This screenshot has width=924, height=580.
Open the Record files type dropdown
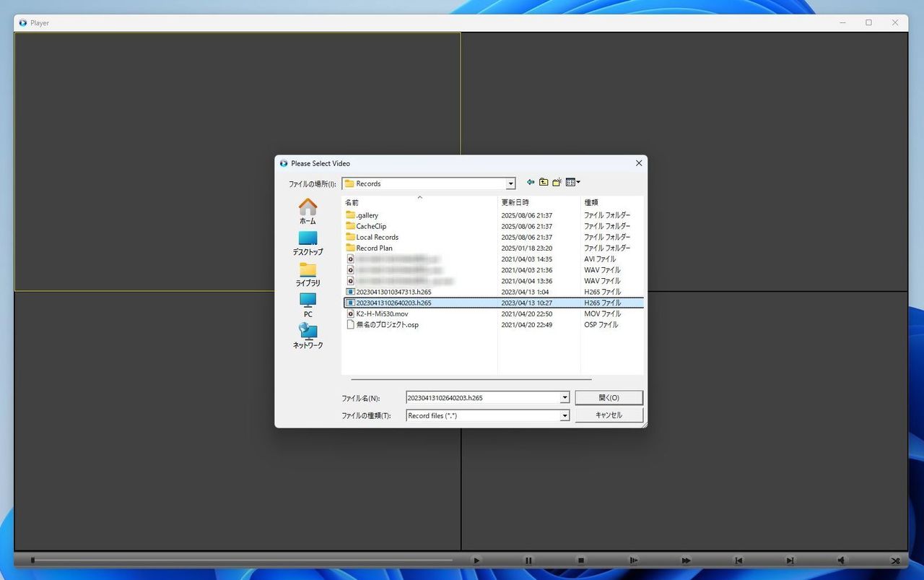point(565,416)
